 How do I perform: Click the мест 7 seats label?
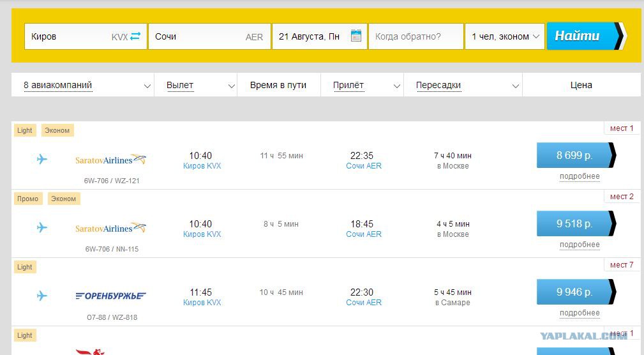[622, 265]
